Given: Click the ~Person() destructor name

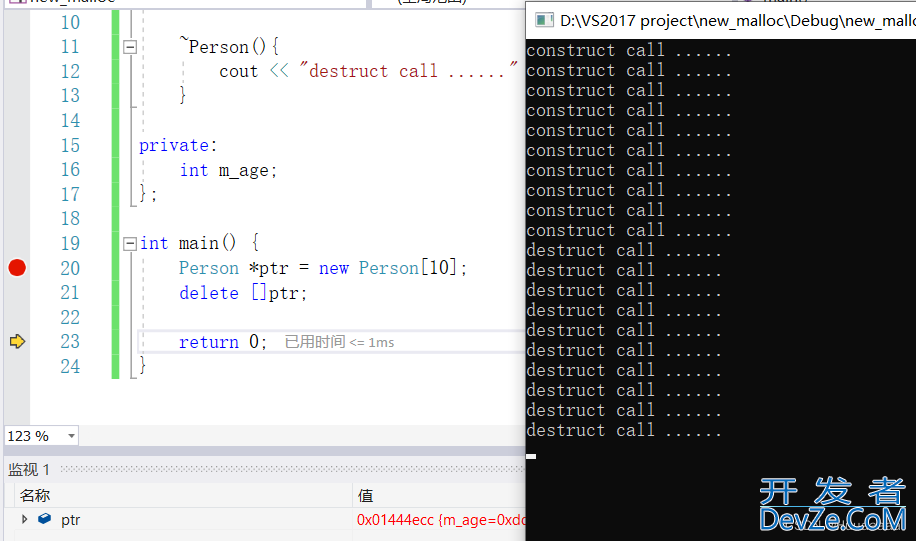Looking at the screenshot, I should click(x=223, y=46).
